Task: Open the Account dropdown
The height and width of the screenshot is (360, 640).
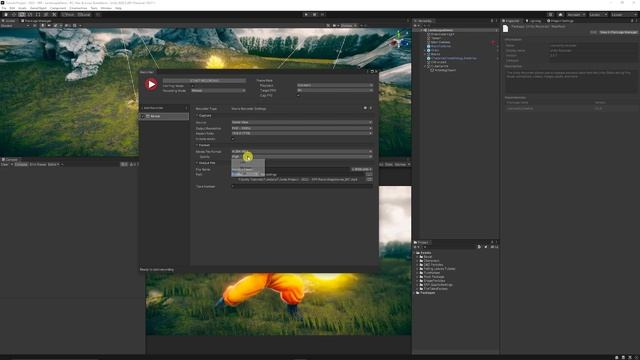Action: pos(576,15)
